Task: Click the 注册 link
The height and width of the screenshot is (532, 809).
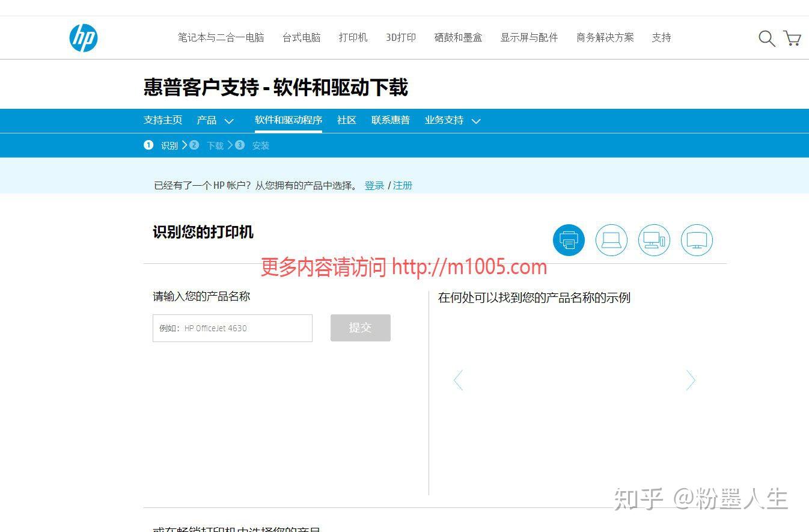Action: click(x=403, y=186)
